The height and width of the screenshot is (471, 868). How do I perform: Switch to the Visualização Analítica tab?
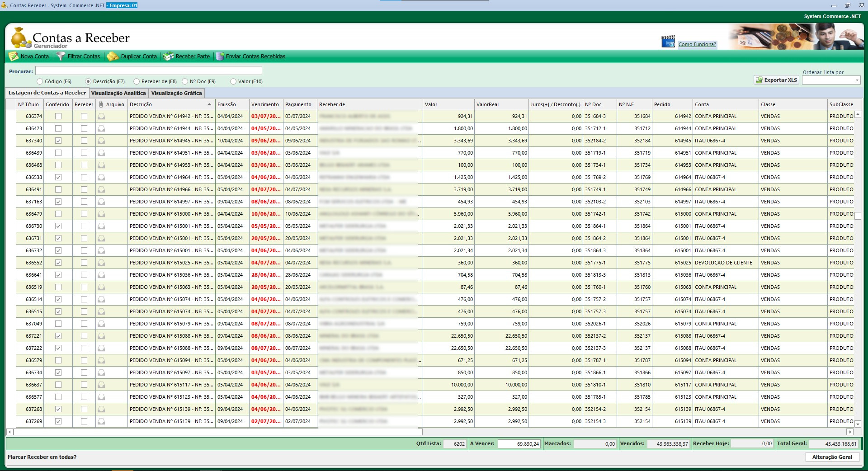point(118,93)
